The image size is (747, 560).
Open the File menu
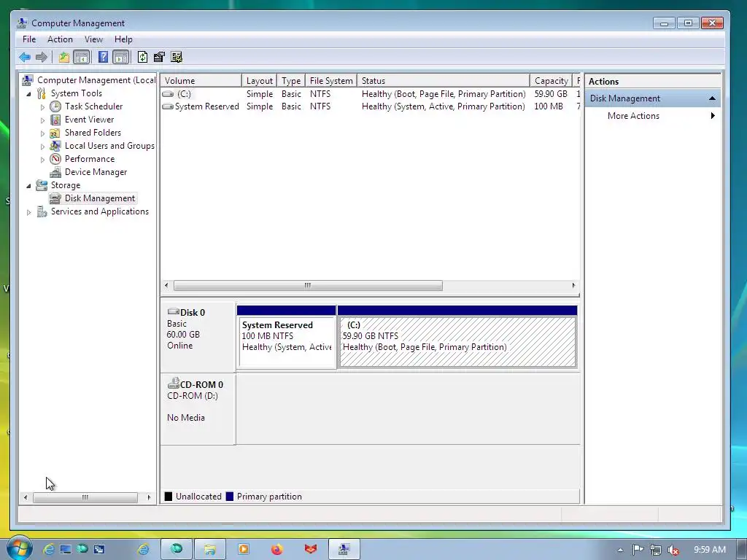click(29, 39)
